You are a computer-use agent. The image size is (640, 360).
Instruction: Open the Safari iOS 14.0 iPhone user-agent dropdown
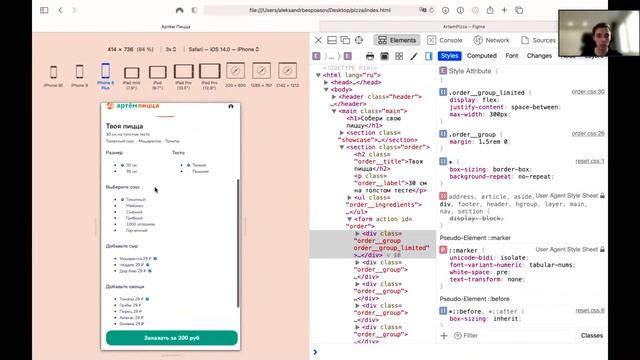point(224,49)
